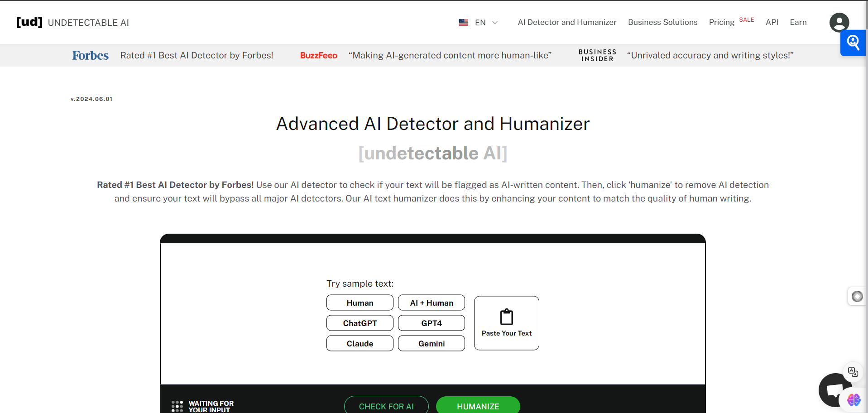Open the user account profile icon

pos(839,22)
